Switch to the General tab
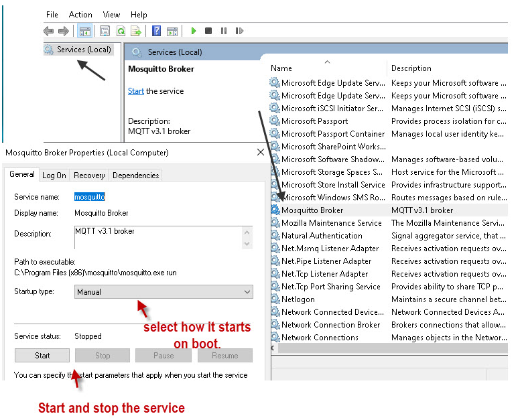The height and width of the screenshot is (420, 520). (x=22, y=174)
